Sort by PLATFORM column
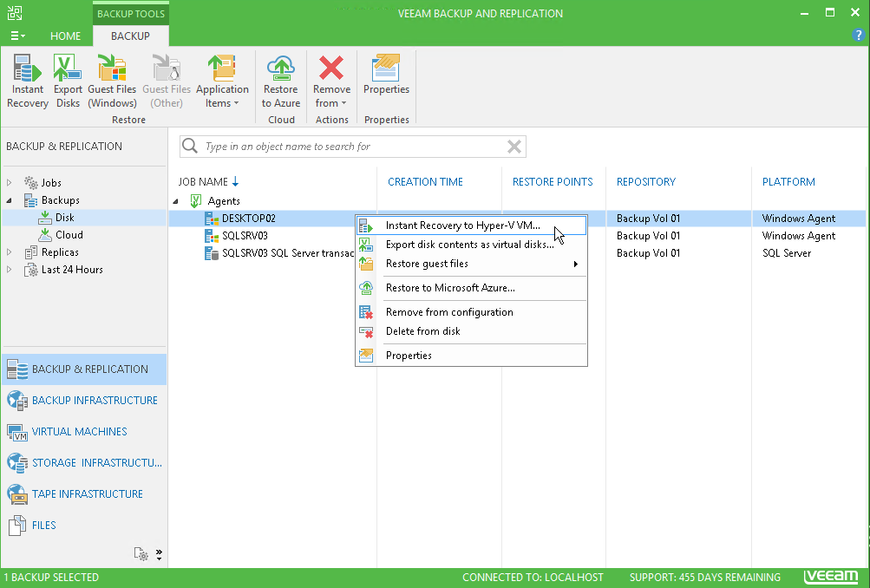This screenshot has width=870, height=588. 788,181
